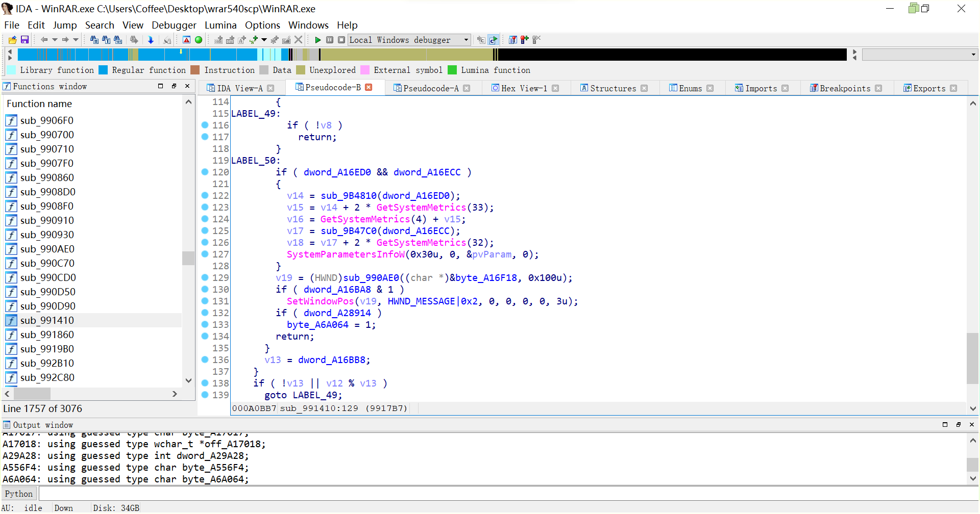The width and height of the screenshot is (980, 514).
Task: Toggle breakpoint dot on line 120
Action: point(205,172)
